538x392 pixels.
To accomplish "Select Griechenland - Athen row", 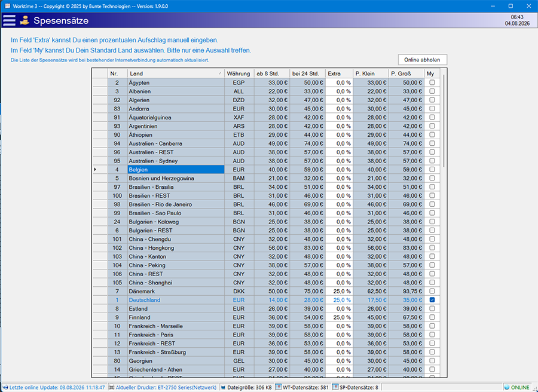I will tap(266, 369).
